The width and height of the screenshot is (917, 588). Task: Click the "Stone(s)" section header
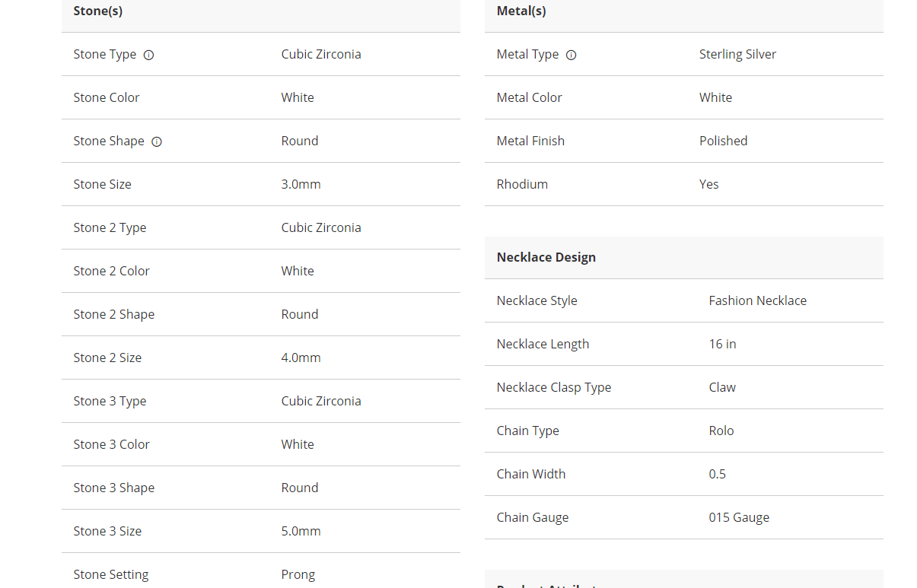pyautogui.click(x=98, y=11)
